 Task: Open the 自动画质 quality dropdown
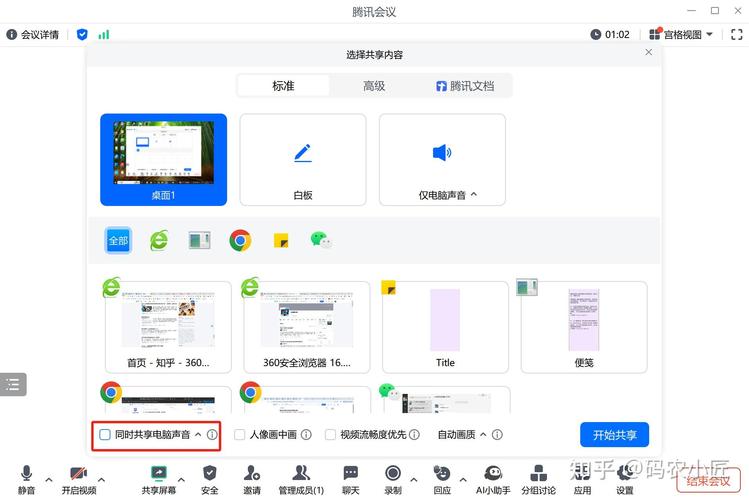point(462,435)
